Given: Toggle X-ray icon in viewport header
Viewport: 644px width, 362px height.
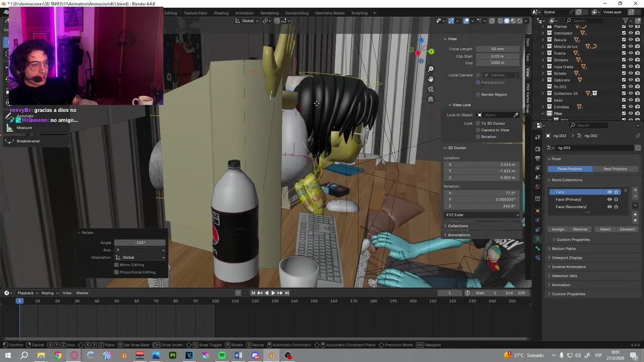Looking at the screenshot, I should click(492, 21).
